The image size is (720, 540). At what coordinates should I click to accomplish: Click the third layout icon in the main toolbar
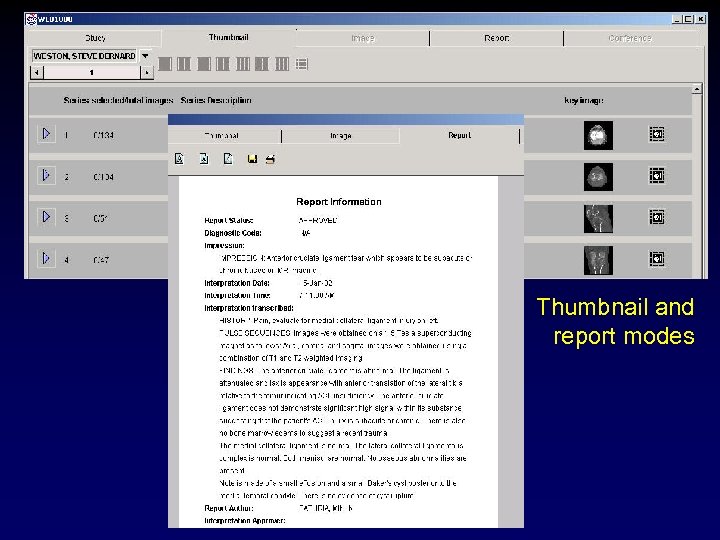(204, 64)
